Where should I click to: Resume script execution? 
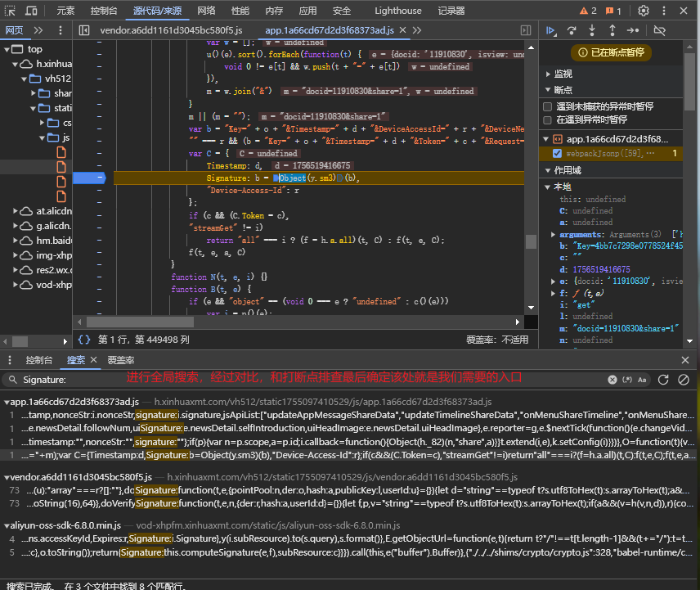(x=551, y=30)
